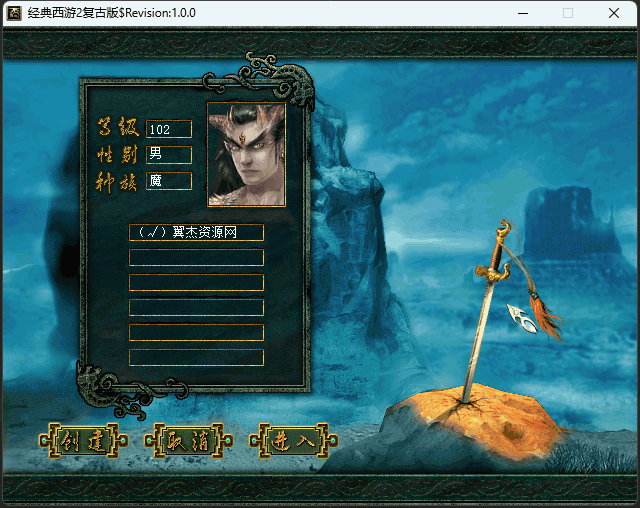Select the third empty character slot
This screenshot has width=640, height=508.
tap(196, 282)
